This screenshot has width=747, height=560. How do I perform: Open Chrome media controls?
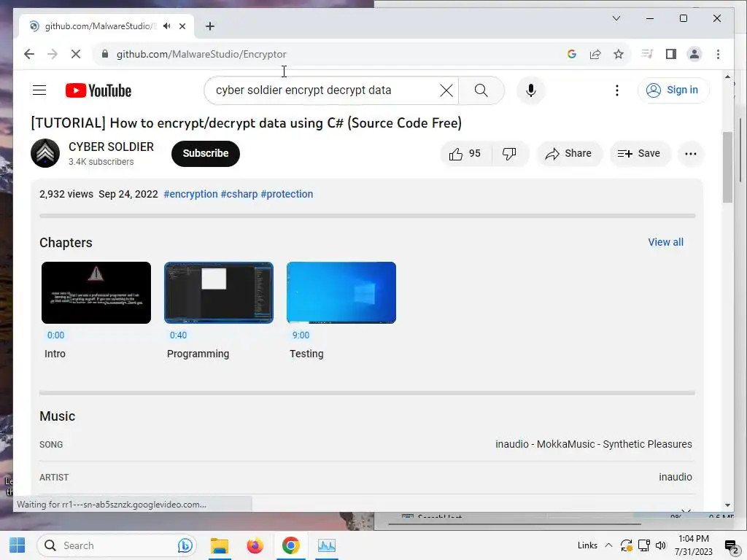coord(647,54)
